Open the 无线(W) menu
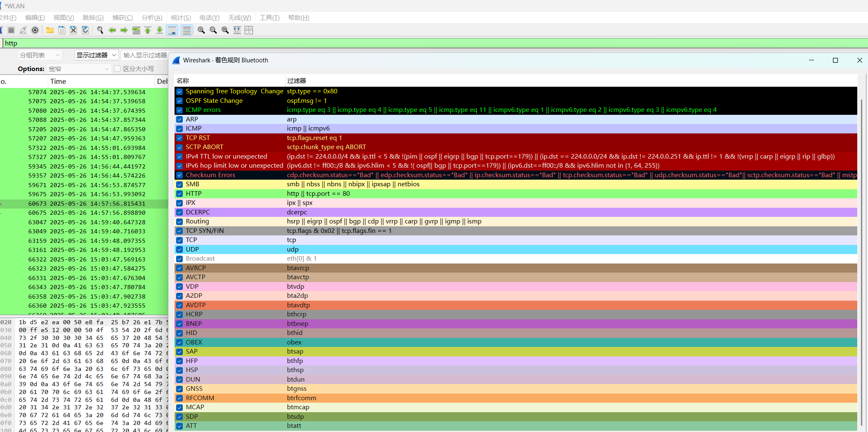Screen dimensions: 868x432 coord(240,17)
